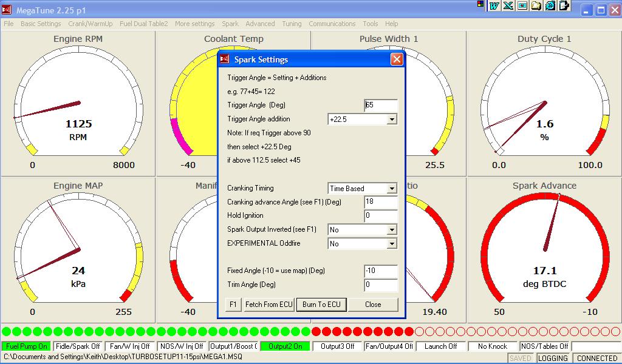Click the Spark Settings dialog title icon
622x364 pixels.
point(225,59)
